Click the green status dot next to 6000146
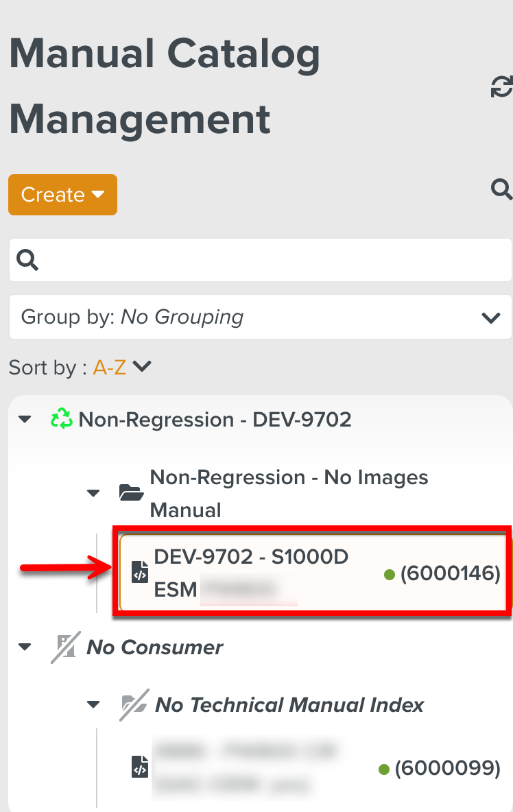Image resolution: width=513 pixels, height=812 pixels. (390, 574)
